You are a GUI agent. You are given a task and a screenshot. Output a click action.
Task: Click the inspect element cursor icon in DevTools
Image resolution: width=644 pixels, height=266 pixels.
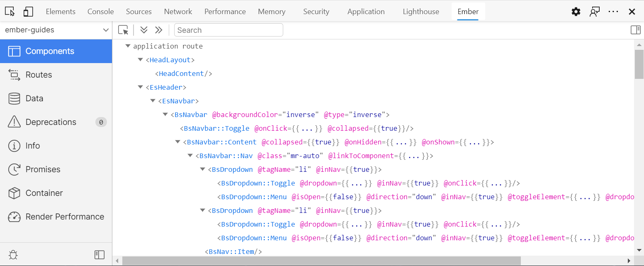click(10, 12)
